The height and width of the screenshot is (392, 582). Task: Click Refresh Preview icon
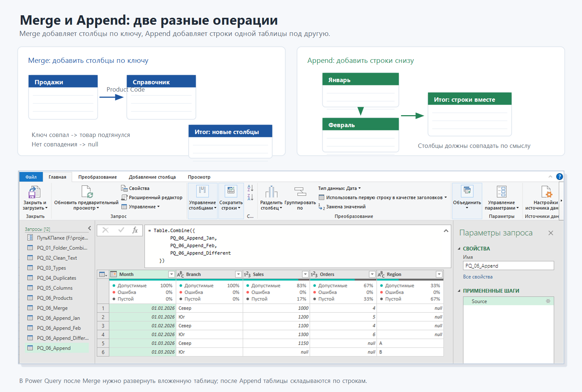pyautogui.click(x=87, y=192)
